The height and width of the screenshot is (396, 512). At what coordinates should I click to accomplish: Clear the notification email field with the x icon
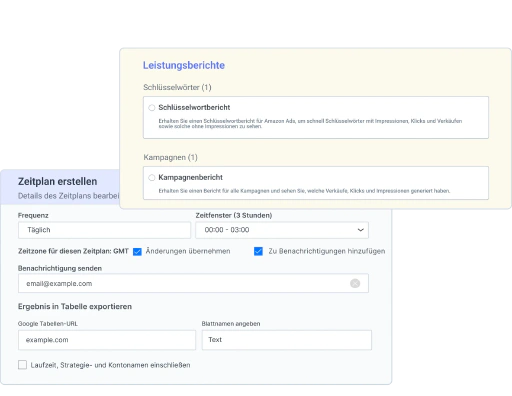tap(355, 283)
